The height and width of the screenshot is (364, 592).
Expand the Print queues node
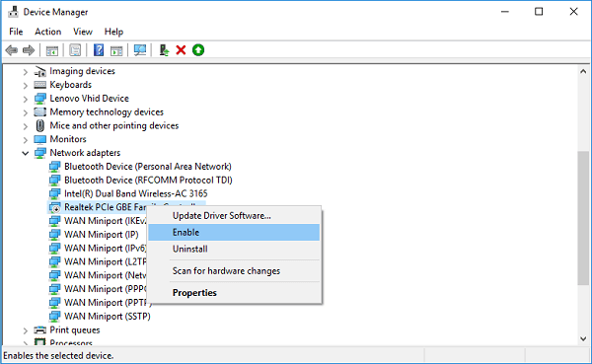pyautogui.click(x=26, y=330)
